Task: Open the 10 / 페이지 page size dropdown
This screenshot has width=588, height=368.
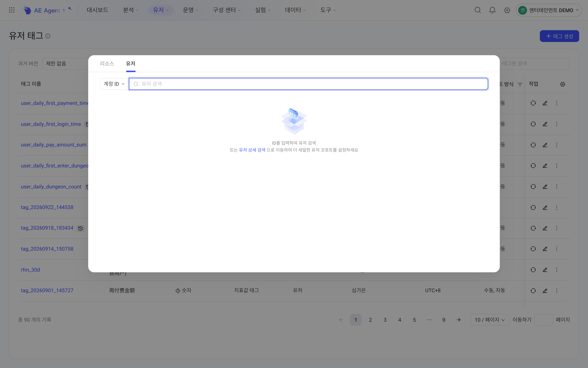Action: [x=490, y=320]
